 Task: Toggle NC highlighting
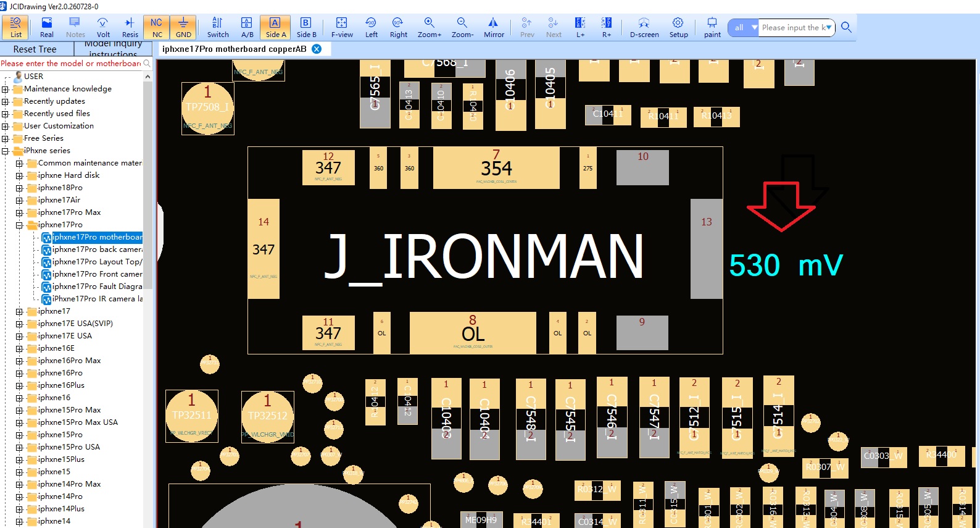click(157, 27)
